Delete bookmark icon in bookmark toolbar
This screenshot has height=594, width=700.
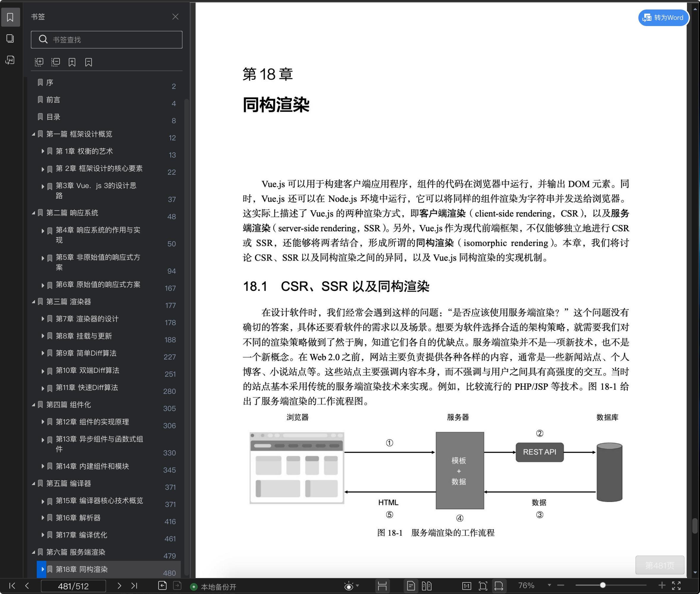click(x=89, y=62)
